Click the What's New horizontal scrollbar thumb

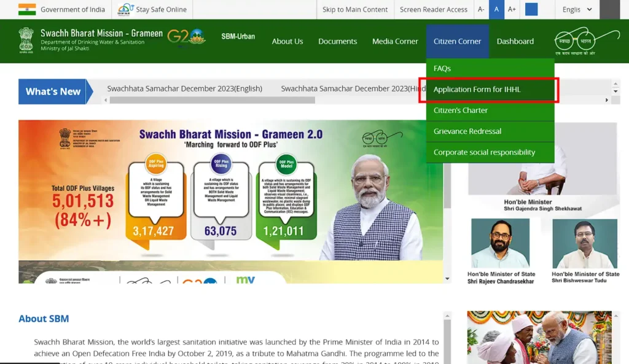pos(212,100)
